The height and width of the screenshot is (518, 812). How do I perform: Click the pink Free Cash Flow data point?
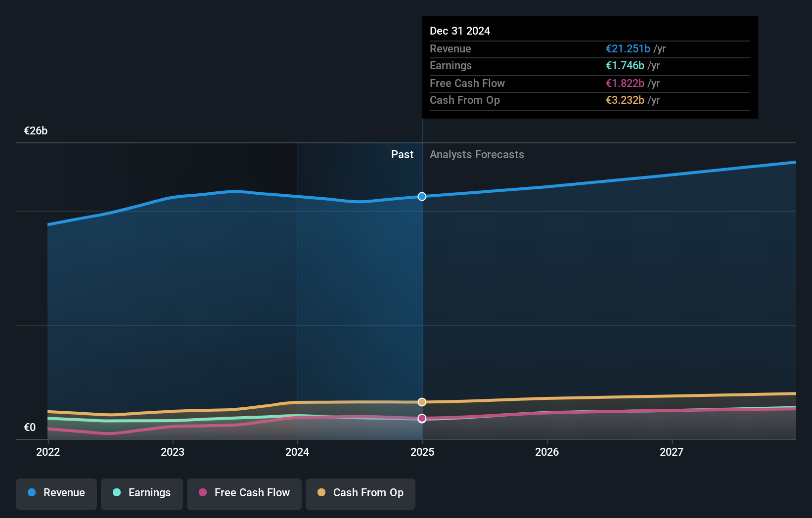tap(422, 418)
